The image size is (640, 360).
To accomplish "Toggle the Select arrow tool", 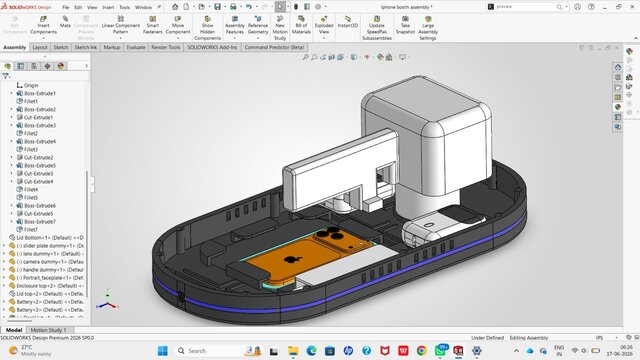I will [x=280, y=7].
